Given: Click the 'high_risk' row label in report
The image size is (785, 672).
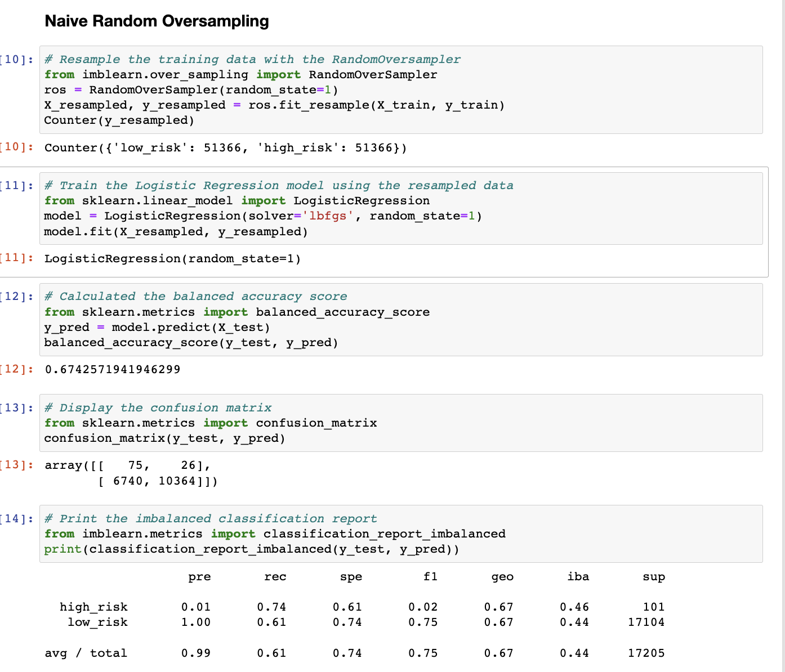Looking at the screenshot, I should (93, 607).
